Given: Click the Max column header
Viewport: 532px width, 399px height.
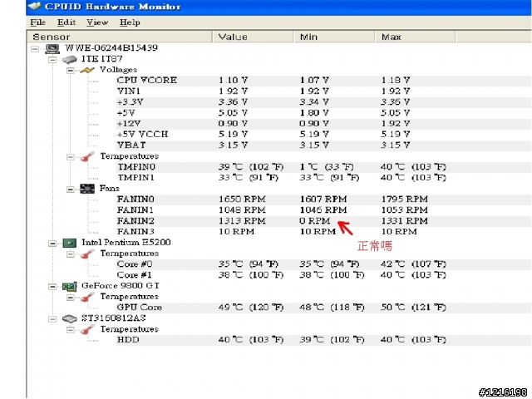Looking at the screenshot, I should tap(416, 37).
